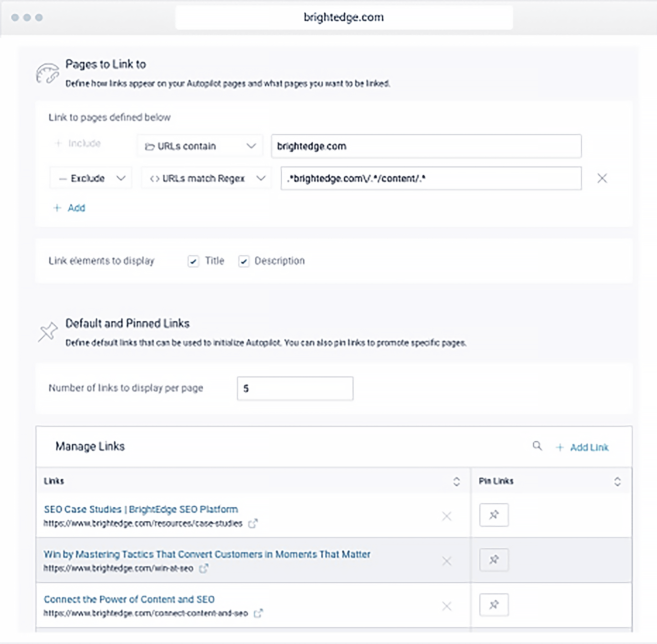Open Connect the Power of Content and SEO link
657x644 pixels.
[129, 599]
